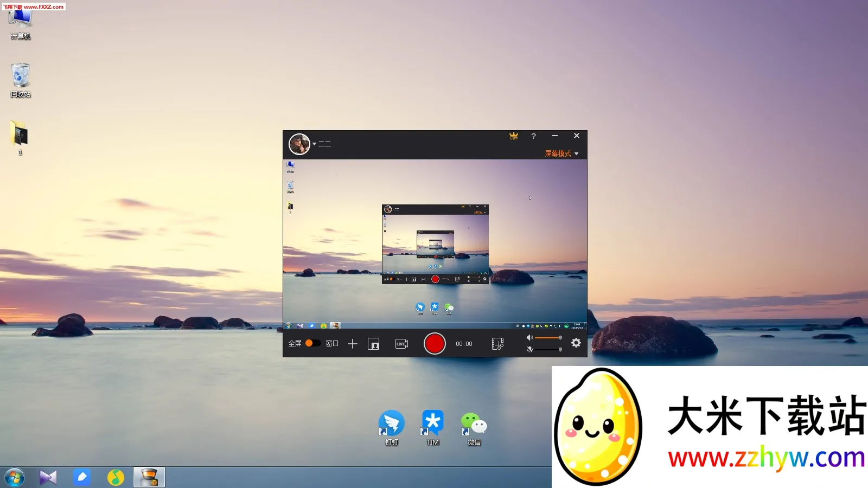Image resolution: width=868 pixels, height=488 pixels.
Task: Open the VIP crown icon
Action: point(513,136)
